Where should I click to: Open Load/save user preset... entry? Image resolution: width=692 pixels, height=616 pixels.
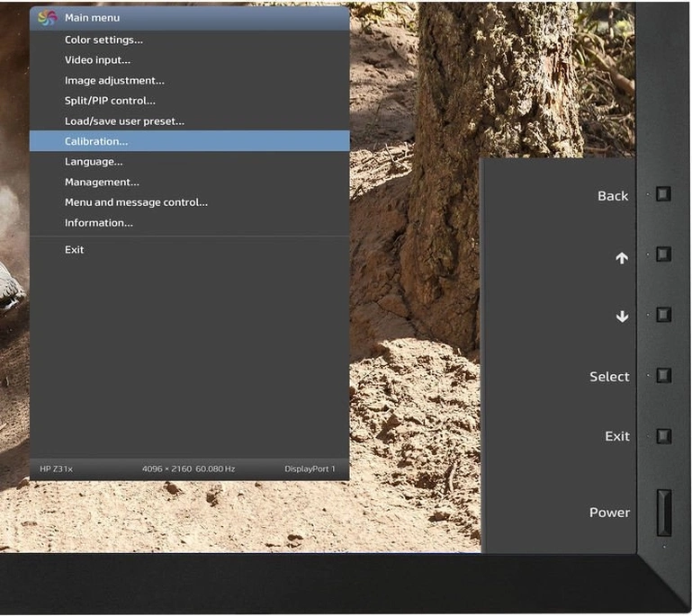click(124, 121)
